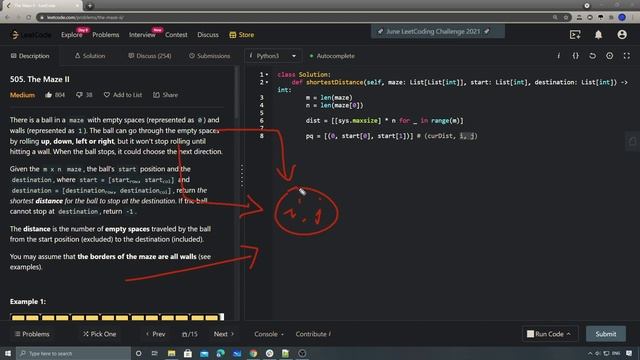Click the panel divider drag handle dots

[242, 176]
